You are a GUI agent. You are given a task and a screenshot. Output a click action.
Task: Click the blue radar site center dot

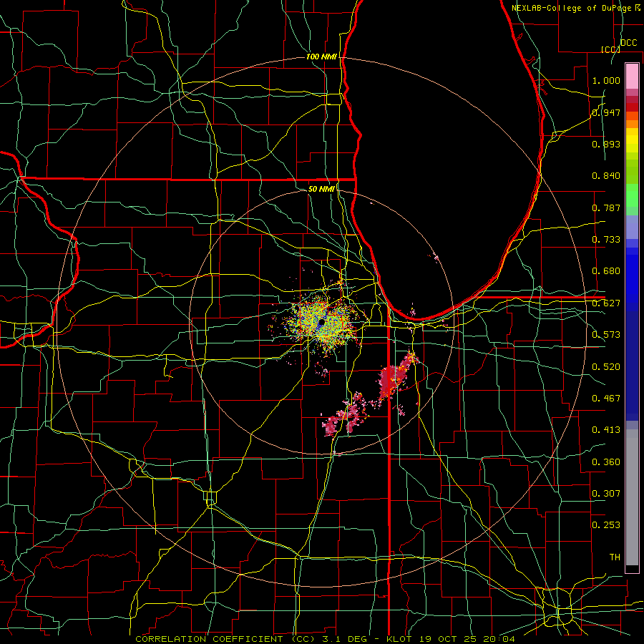[321, 323]
